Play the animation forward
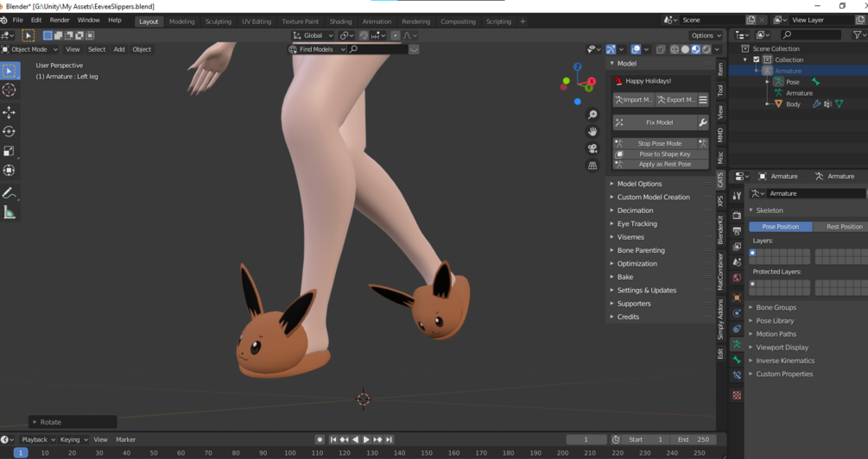 [x=366, y=440]
